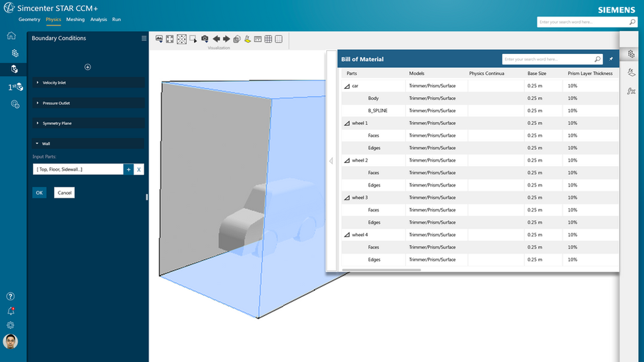This screenshot has width=644, height=362.
Task: Switch to the Geometry tab
Action: coord(29,19)
